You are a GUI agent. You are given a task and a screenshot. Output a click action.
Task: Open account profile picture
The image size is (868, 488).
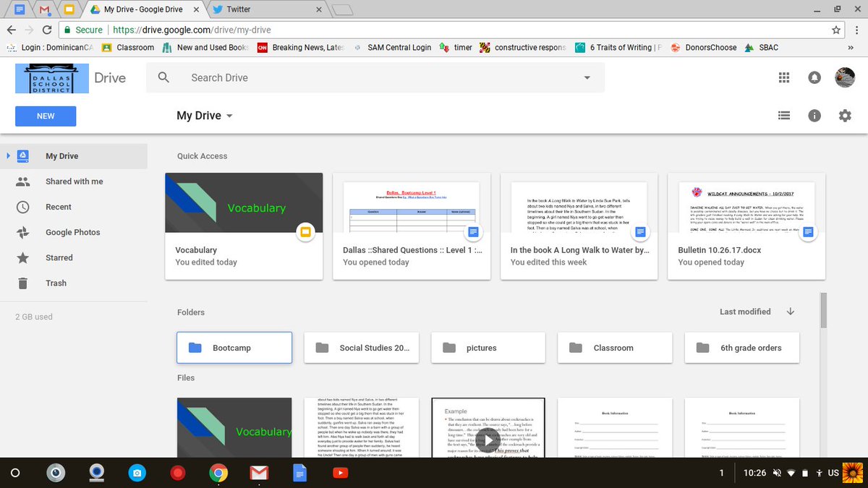coord(845,77)
